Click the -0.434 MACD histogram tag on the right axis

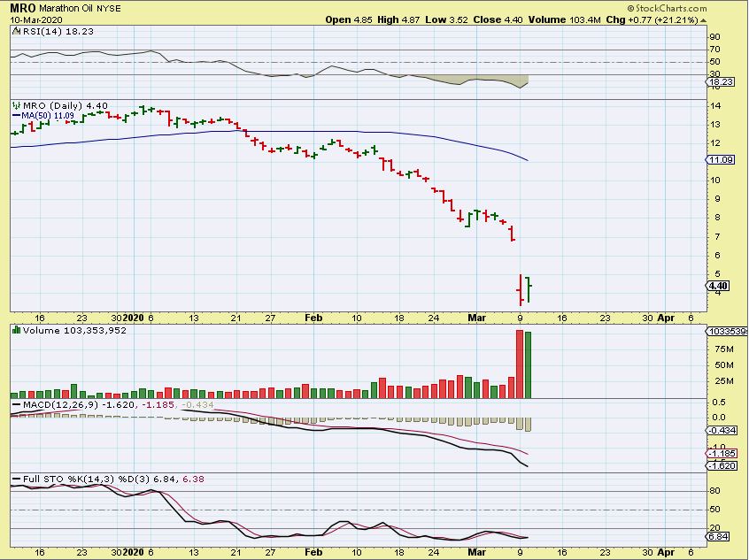722,431
